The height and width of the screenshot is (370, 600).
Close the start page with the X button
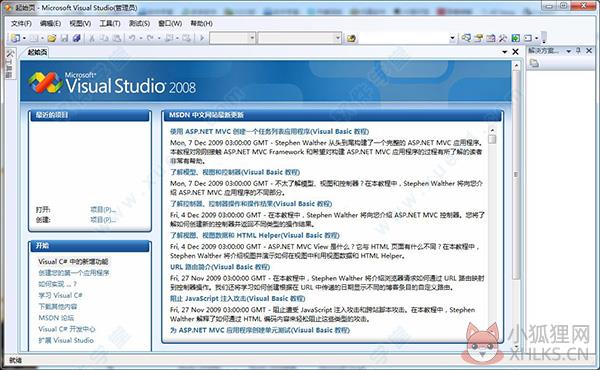(515, 52)
